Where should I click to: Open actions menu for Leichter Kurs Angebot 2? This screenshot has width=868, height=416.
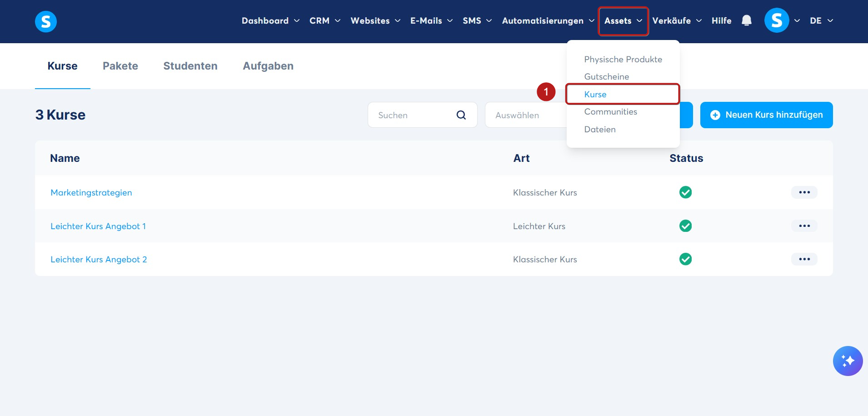[804, 259]
